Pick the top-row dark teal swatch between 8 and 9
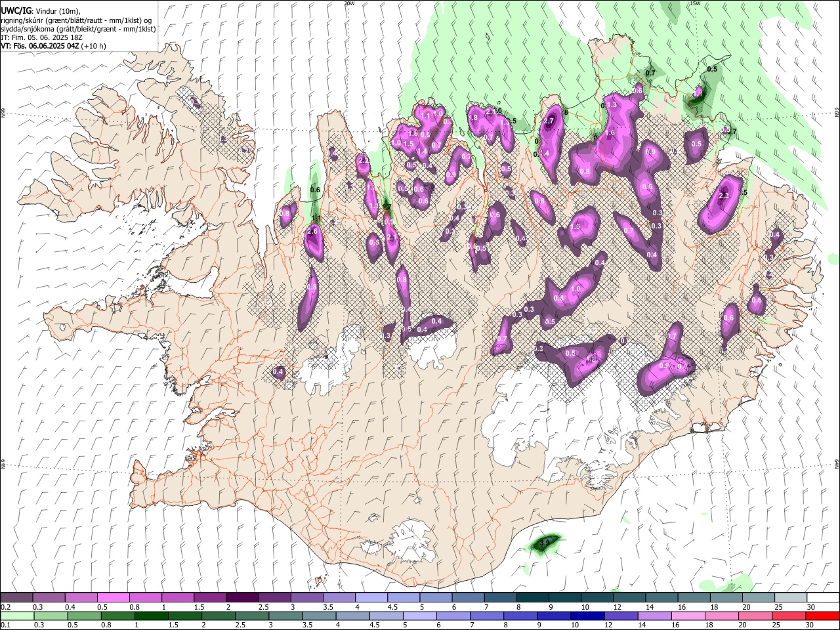Screen dimensions: 840x630 pos(532,598)
